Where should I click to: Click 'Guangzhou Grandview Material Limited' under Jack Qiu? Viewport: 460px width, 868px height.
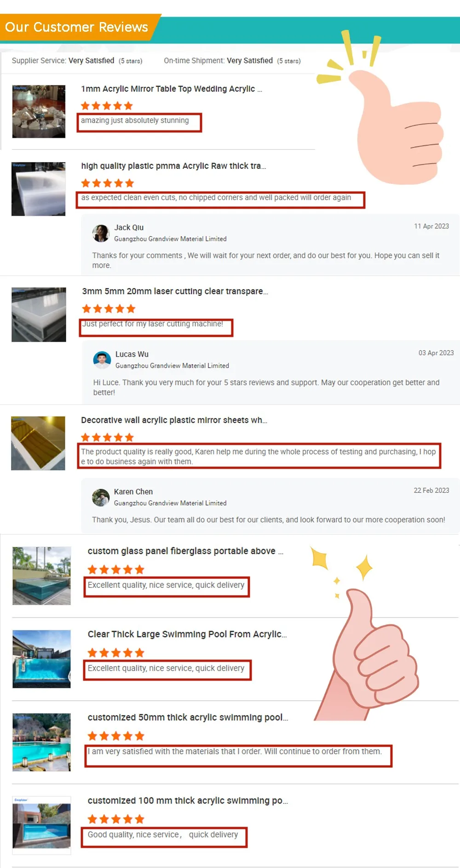pos(170,239)
